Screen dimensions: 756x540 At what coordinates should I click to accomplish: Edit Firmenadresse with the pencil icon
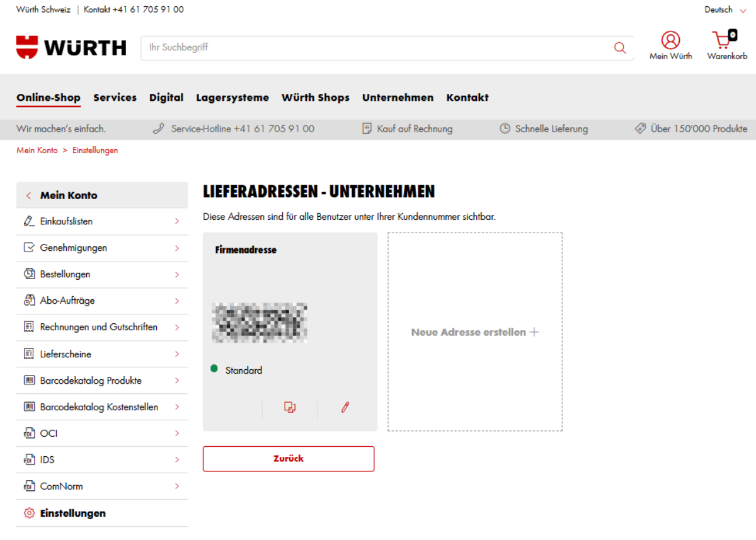coord(345,407)
